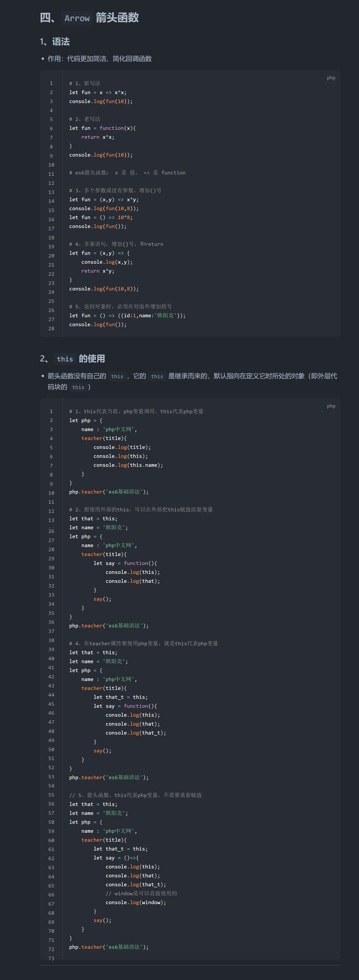Click comment '# 1、this代表当前，php变量调用'
Viewport: 359px width, 980px height.
[x=136, y=412]
